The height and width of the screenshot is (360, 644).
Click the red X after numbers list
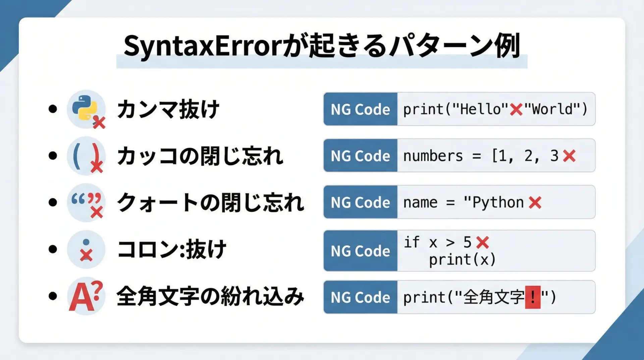569,156
